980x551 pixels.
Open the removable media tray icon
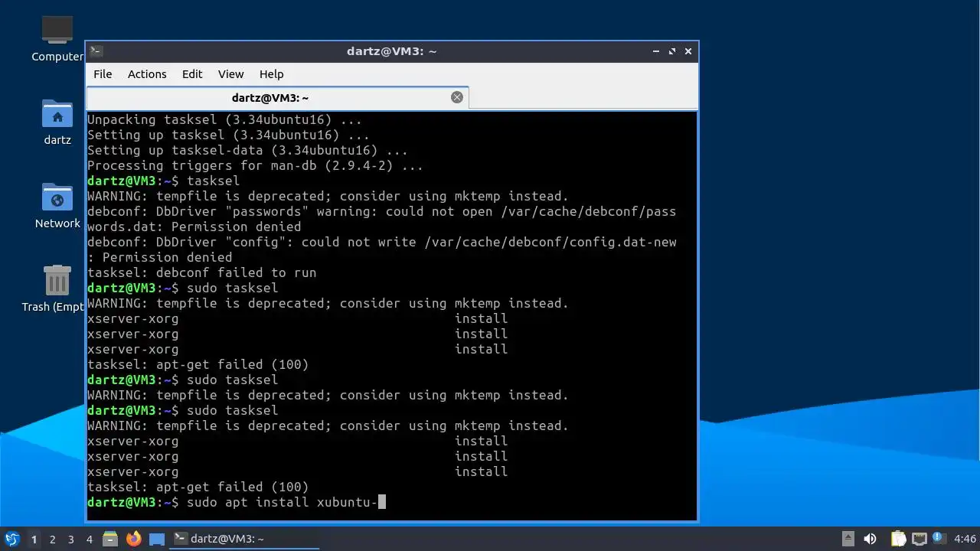[848, 539]
